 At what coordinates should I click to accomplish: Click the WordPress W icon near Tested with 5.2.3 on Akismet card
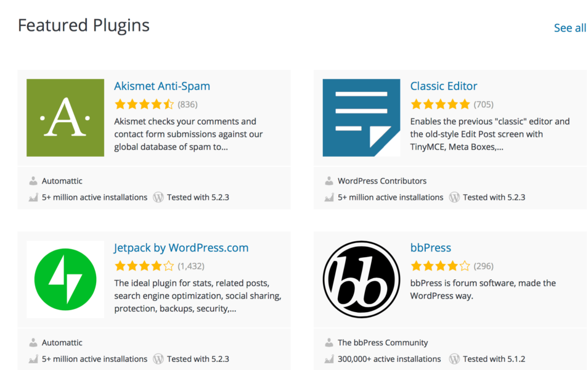coord(158,197)
